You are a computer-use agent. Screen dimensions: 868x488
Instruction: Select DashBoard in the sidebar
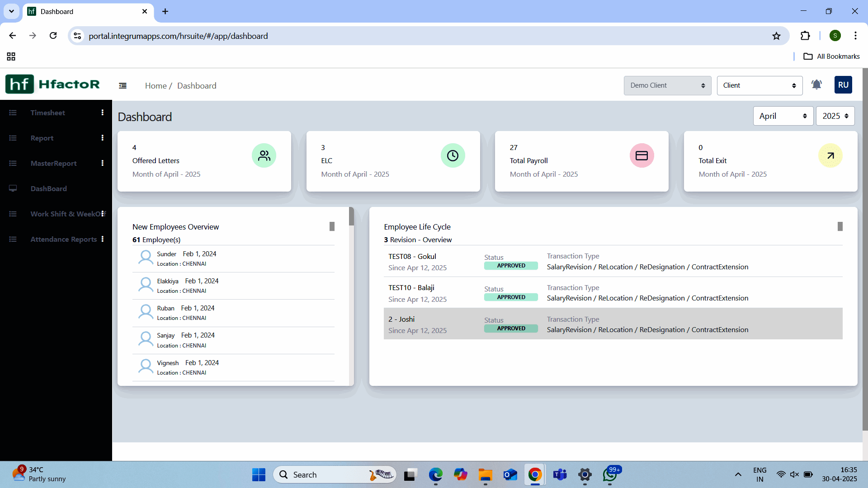(49, 189)
